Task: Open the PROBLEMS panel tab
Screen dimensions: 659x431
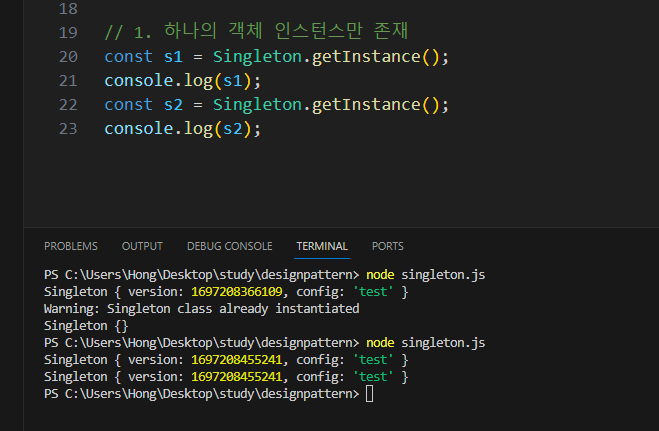Action: 71,246
